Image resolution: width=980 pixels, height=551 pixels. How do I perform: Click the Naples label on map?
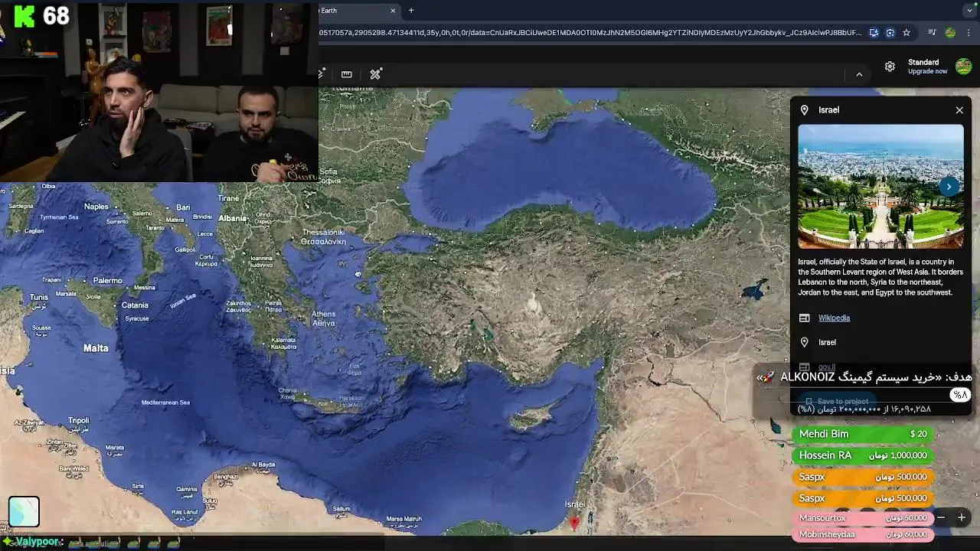pyautogui.click(x=96, y=207)
